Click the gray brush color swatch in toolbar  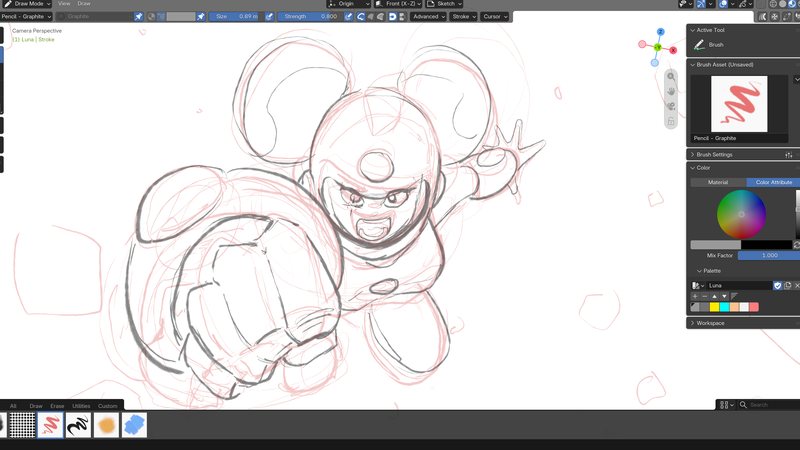pyautogui.click(x=181, y=16)
